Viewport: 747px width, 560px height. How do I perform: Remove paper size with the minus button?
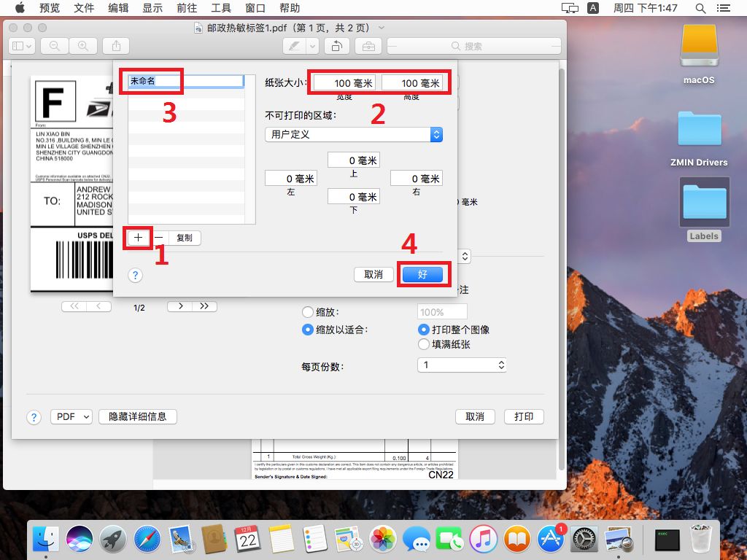[159, 238]
